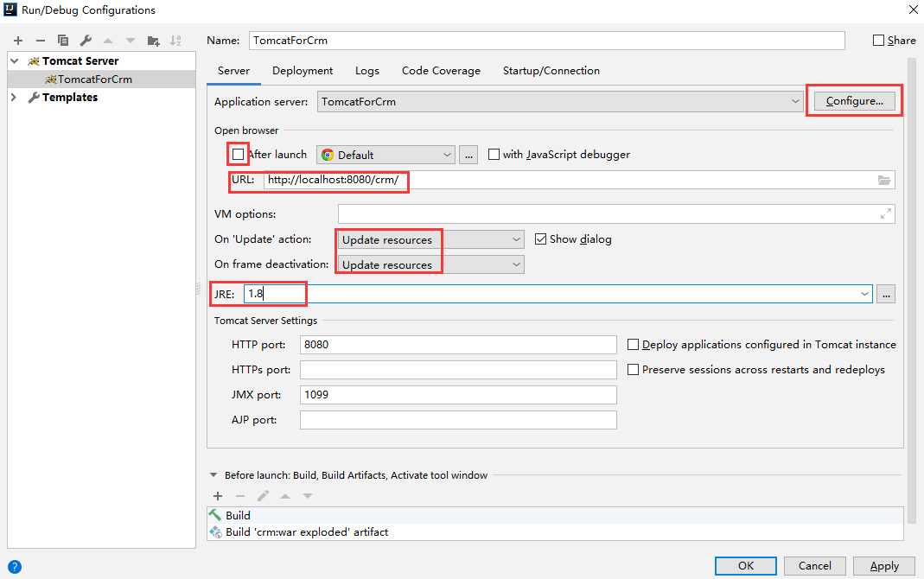Viewport: 924px width, 579px height.
Task: Open the On 'Update' action dropdown
Action: point(430,239)
